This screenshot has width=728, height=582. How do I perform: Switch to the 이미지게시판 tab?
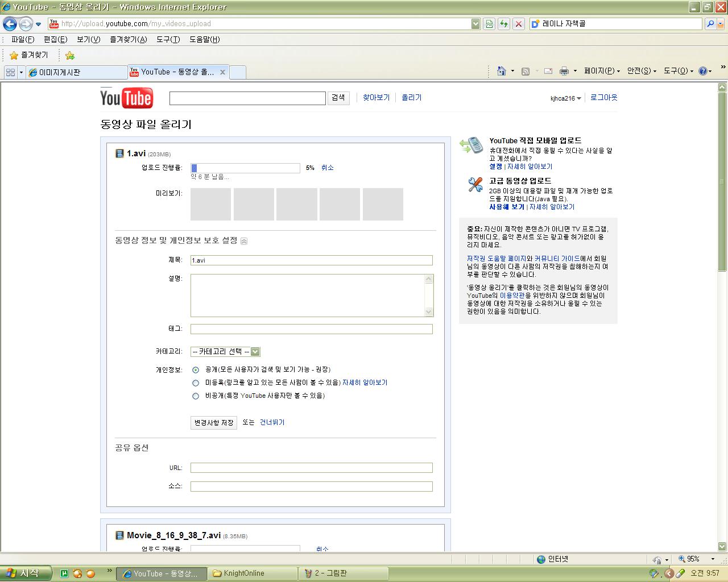pyautogui.click(x=76, y=72)
